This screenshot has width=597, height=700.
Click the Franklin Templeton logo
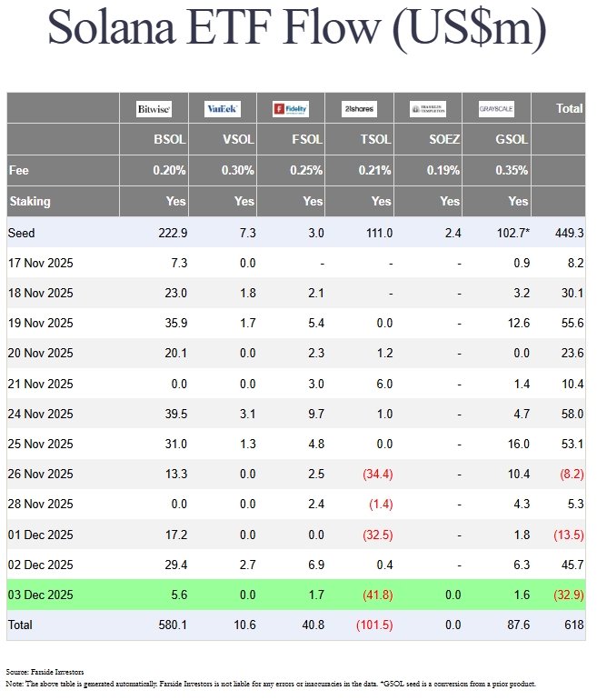428,109
